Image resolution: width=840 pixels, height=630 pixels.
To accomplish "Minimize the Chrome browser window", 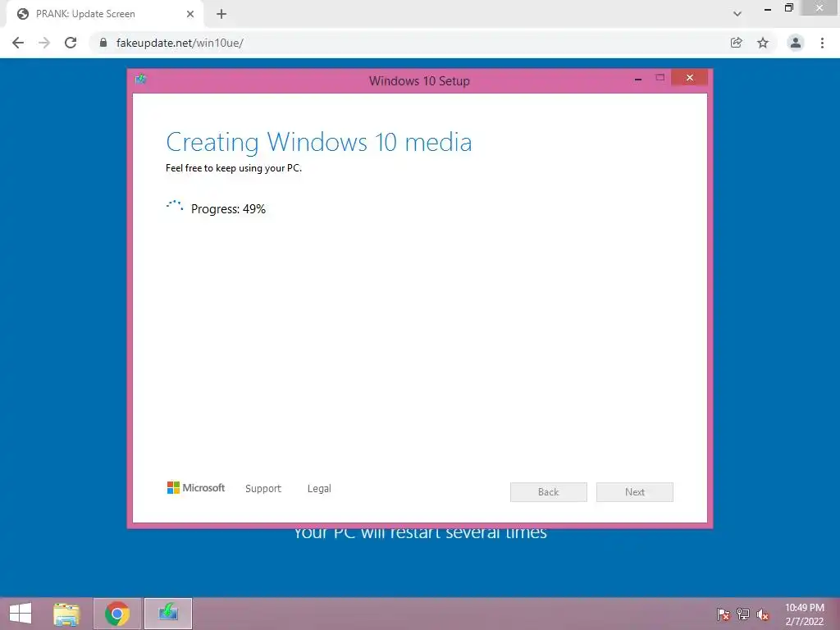I will [768, 8].
